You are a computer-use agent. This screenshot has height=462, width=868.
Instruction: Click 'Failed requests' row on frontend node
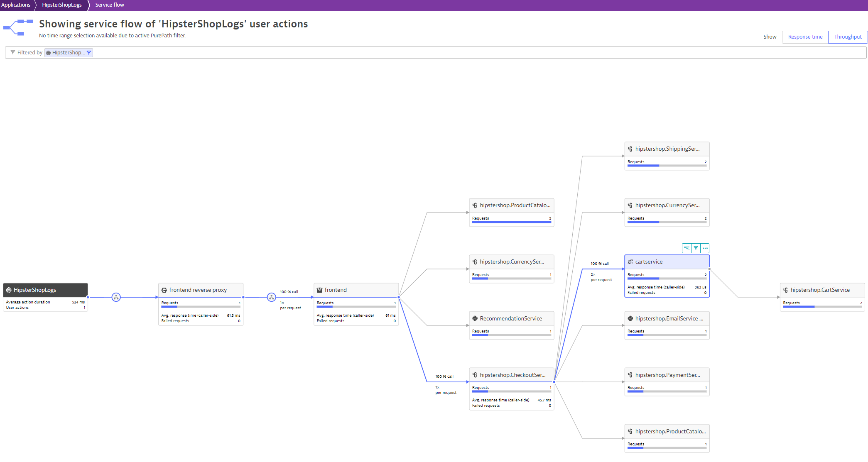pos(356,321)
